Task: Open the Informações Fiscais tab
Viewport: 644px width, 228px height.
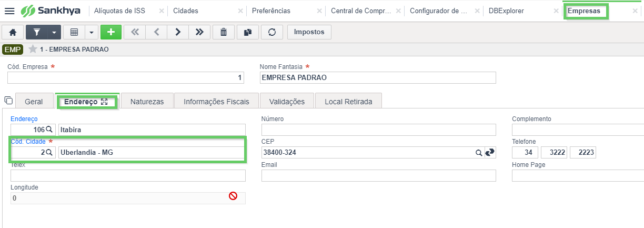Action: coord(216,102)
